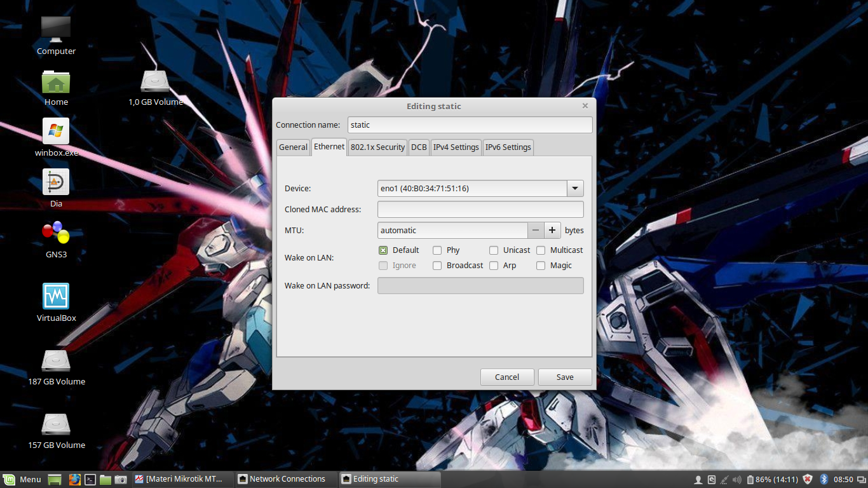This screenshot has height=488, width=868.
Task: Switch to IPv6 Settings tab
Action: [508, 147]
